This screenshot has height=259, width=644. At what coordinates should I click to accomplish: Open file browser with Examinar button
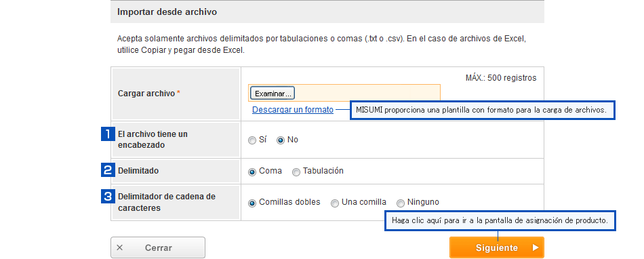coord(271,94)
